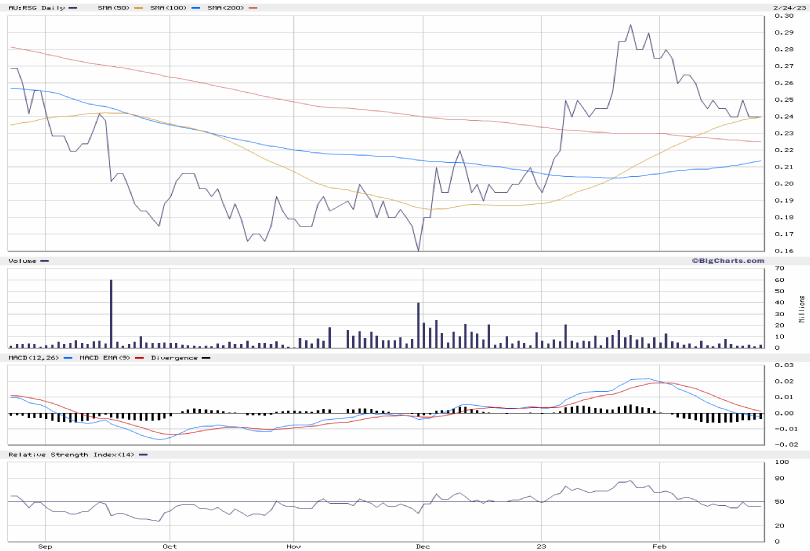Select the blue SMA(100) legend swatch
The height and width of the screenshot is (551, 810).
(x=196, y=8)
